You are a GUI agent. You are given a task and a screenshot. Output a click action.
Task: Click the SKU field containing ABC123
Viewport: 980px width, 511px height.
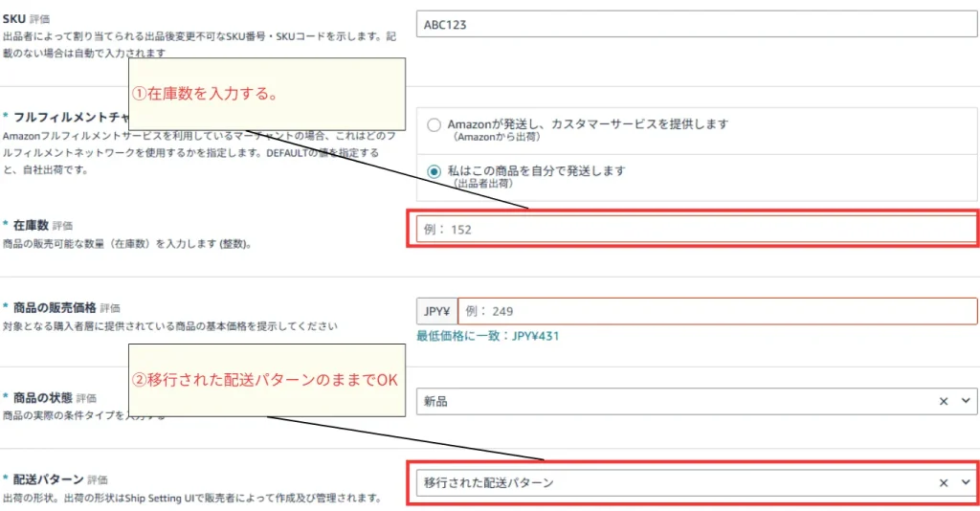click(x=696, y=24)
